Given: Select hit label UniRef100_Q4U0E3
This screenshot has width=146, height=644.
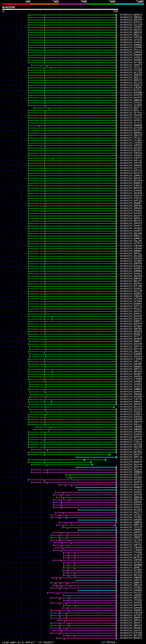Looking at the screenshot, I should click(x=131, y=30).
